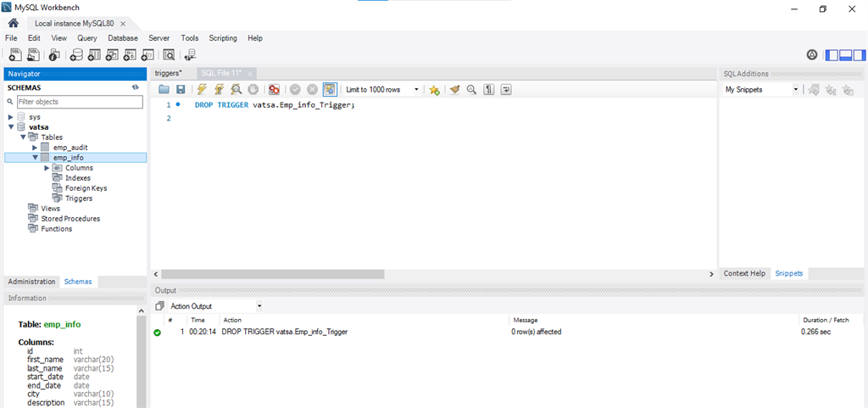Open the object inspector icon

54,55
